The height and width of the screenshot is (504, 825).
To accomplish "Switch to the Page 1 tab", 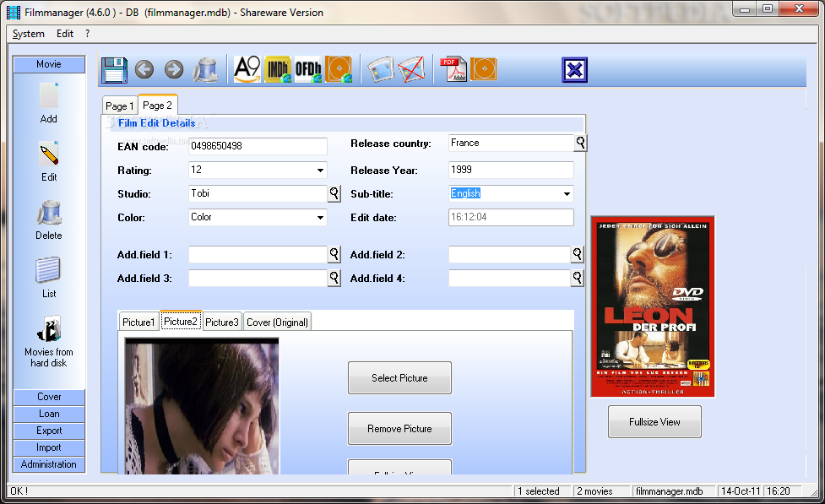I will [119, 106].
